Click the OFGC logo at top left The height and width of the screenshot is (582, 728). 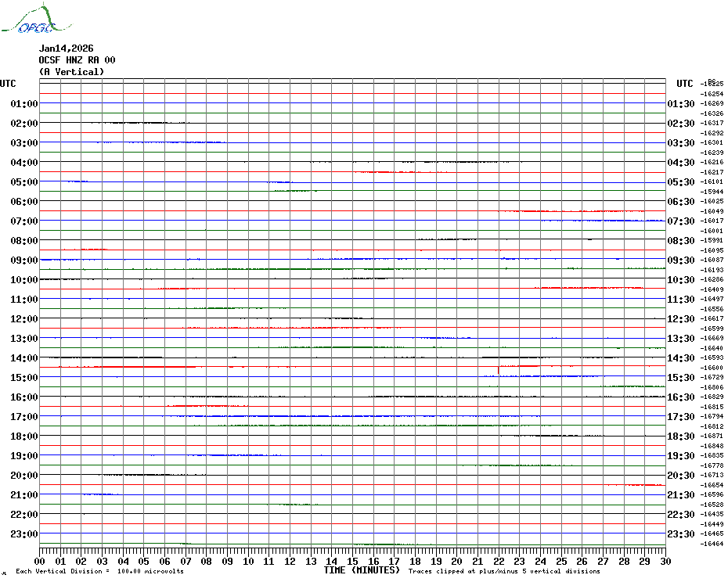pos(37,20)
